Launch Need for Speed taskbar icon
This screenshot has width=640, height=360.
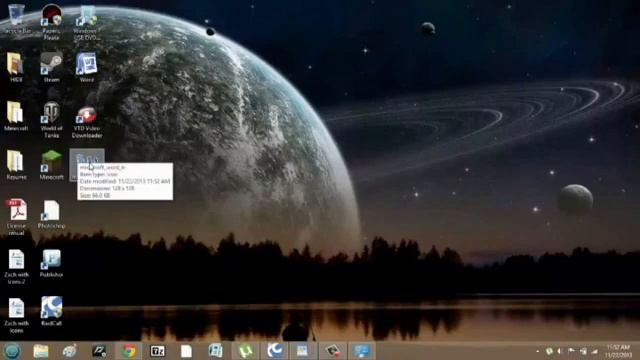click(x=99, y=351)
